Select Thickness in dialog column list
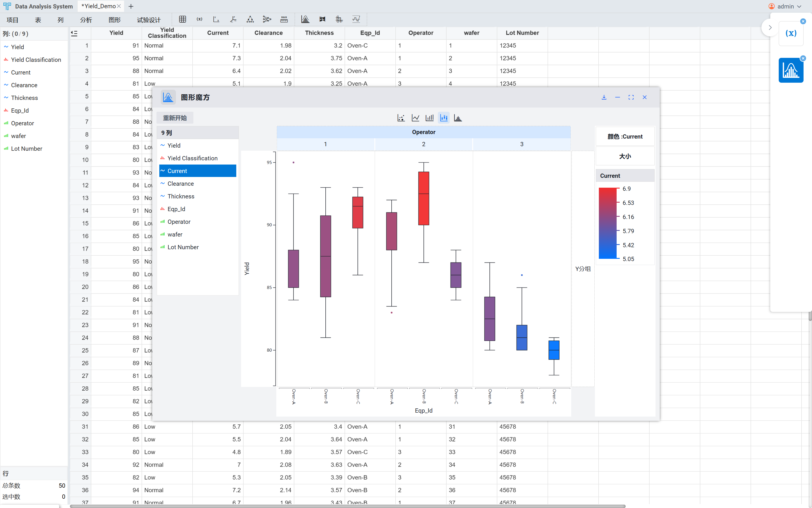Screen dimensions: 812x508 (198, 196)
